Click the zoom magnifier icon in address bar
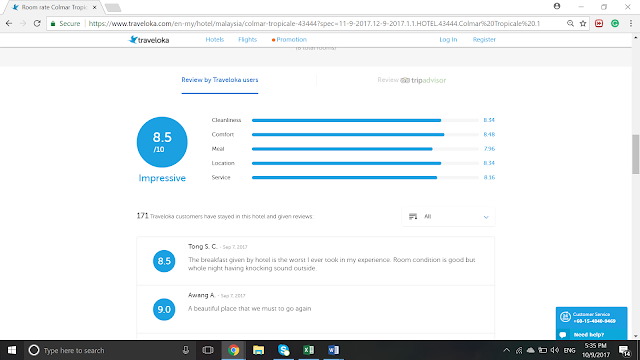 [x=570, y=24]
